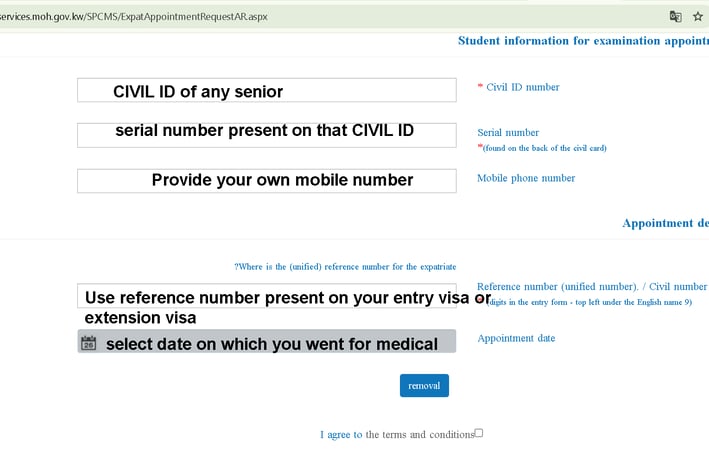This screenshot has height=451, width=709.
Task: Focus the Mobile phone number input field
Action: (267, 181)
